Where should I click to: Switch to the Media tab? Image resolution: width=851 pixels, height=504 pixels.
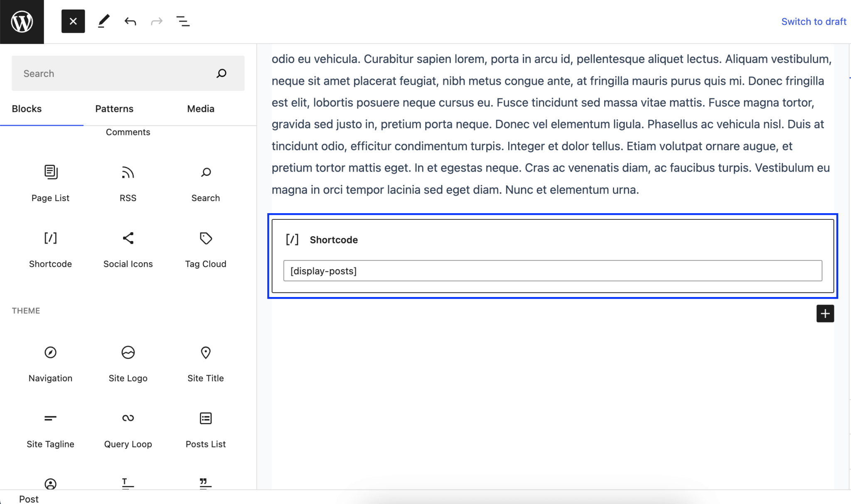click(x=201, y=109)
